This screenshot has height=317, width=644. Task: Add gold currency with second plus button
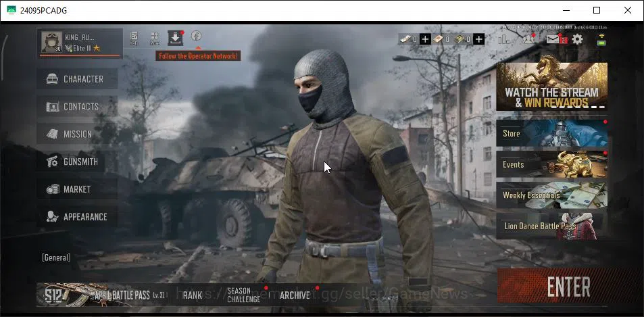479,39
